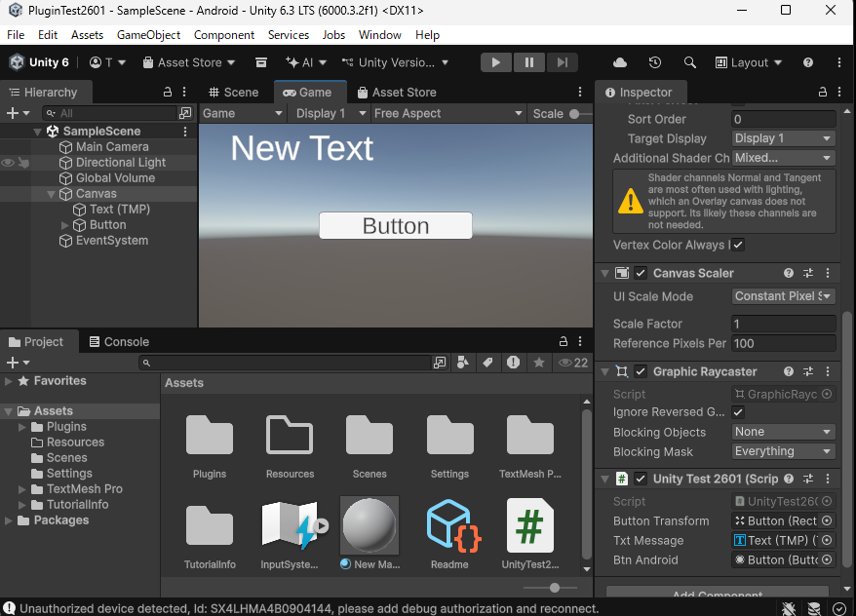Open the Unity cloud services icon
The height and width of the screenshot is (616, 856).
click(620, 62)
